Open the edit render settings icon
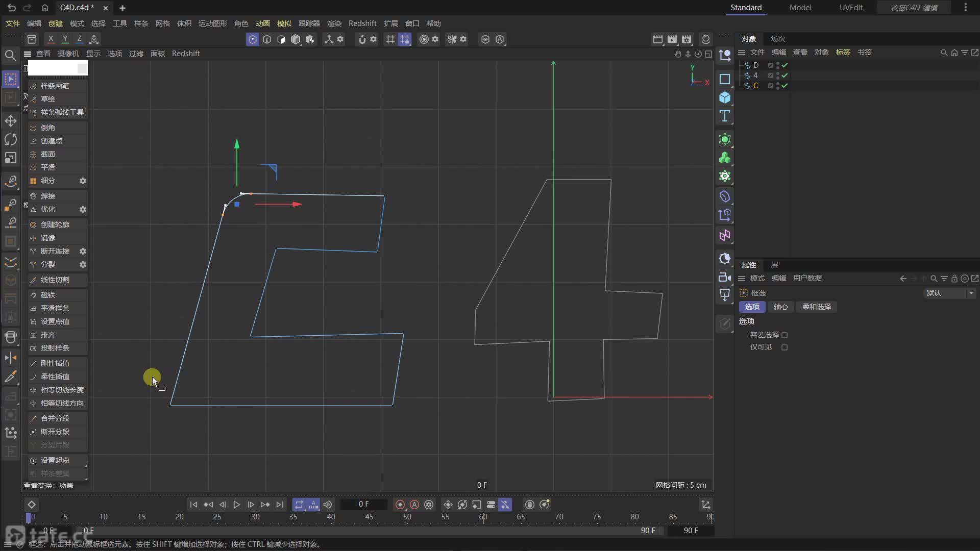 tap(687, 39)
